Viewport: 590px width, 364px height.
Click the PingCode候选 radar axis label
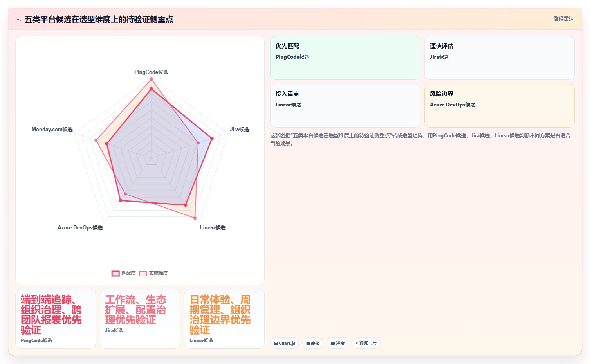151,72
